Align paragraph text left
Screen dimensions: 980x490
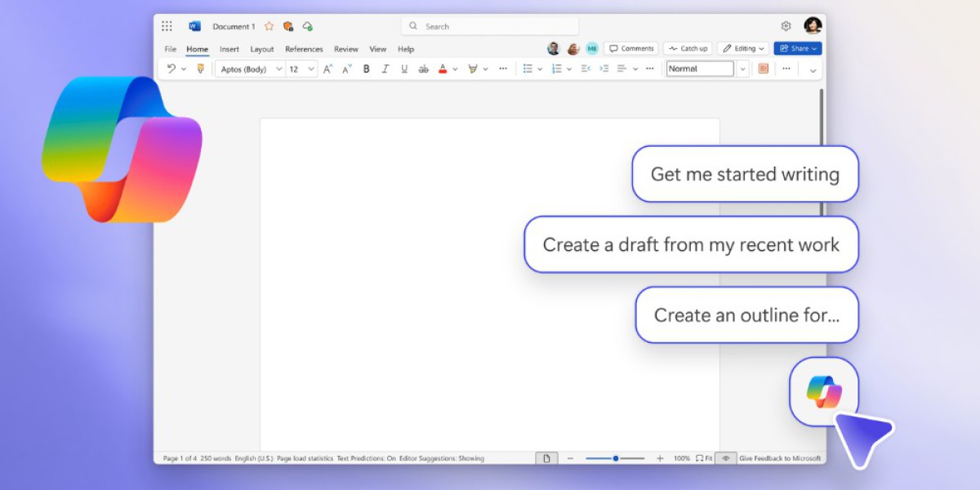[x=621, y=69]
